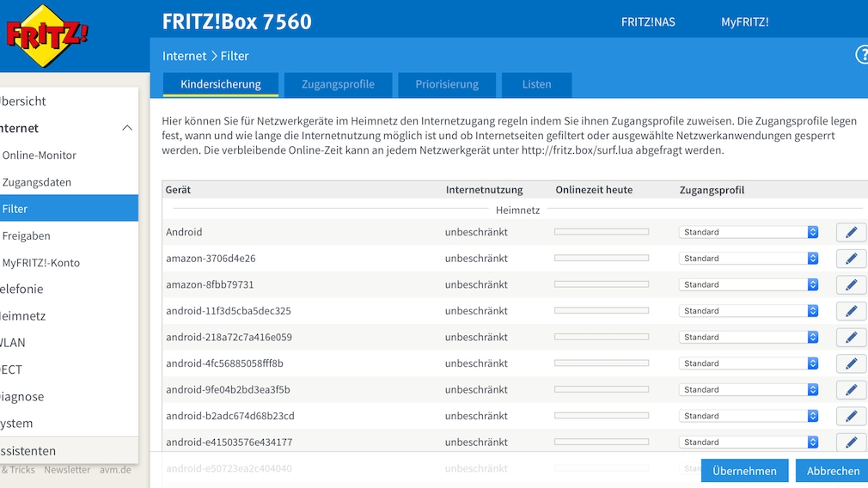The width and height of the screenshot is (868, 488).
Task: Open Zugangsprofil dropdown for android-4fc56885058fff8b
Action: (x=749, y=363)
